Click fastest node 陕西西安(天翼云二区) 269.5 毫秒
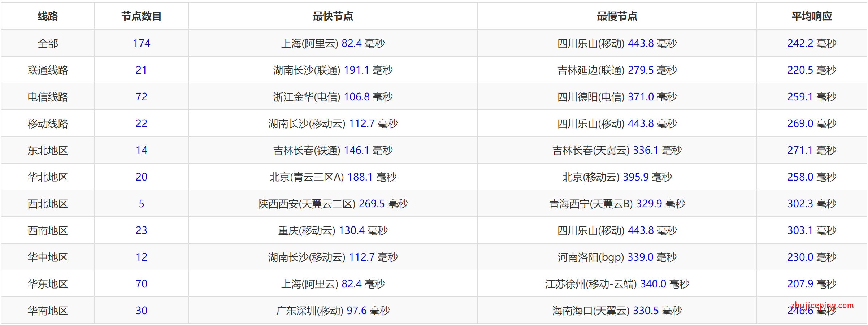Screen dimensions: 868x325 tap(333, 204)
